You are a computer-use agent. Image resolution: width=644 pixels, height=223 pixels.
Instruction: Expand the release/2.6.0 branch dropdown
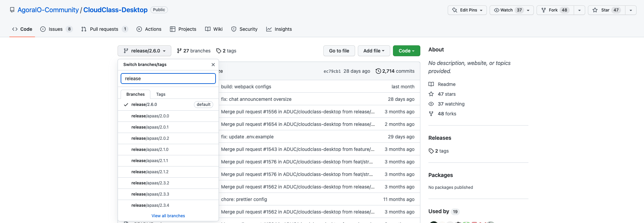[x=144, y=51]
